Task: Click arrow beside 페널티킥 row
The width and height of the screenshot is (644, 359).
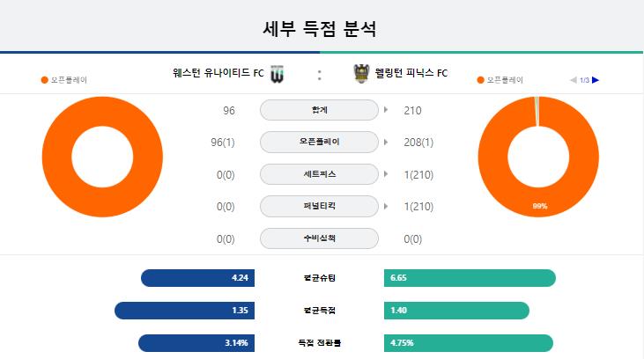Action: [386, 206]
